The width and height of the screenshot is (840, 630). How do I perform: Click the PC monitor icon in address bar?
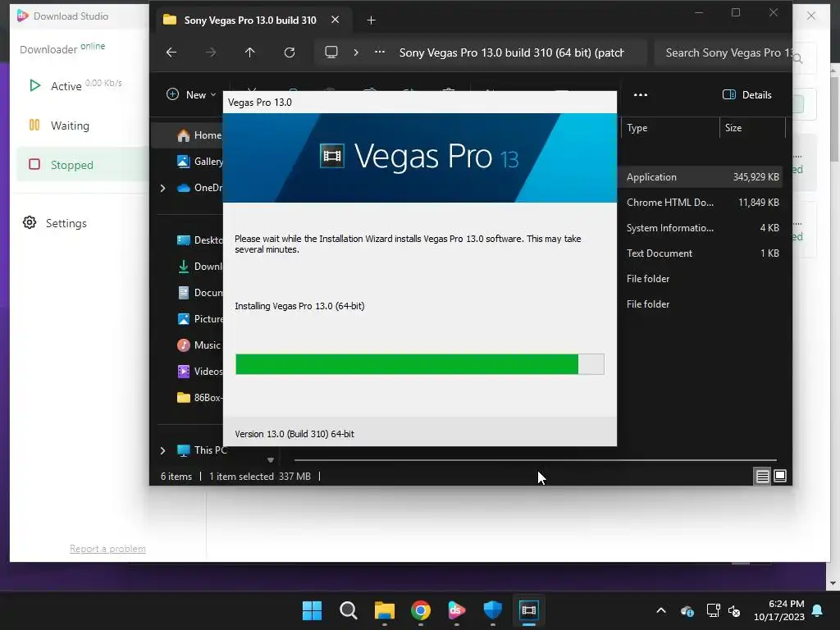pyautogui.click(x=331, y=52)
